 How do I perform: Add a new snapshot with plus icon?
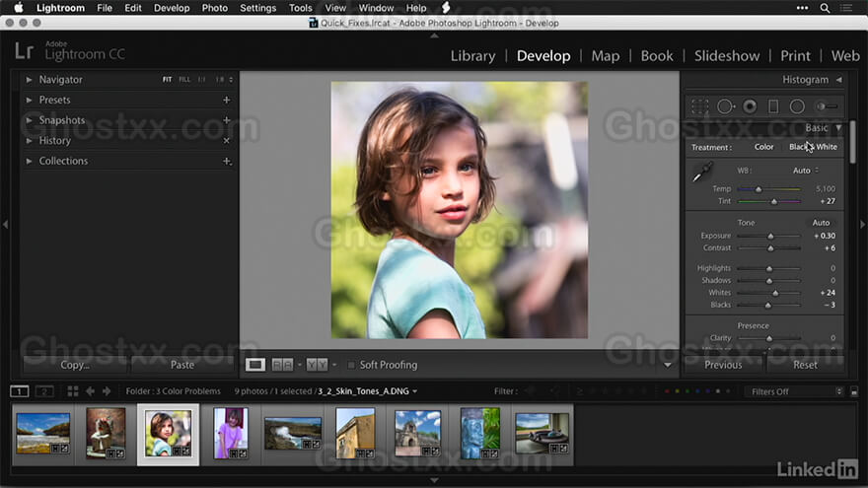(227, 120)
